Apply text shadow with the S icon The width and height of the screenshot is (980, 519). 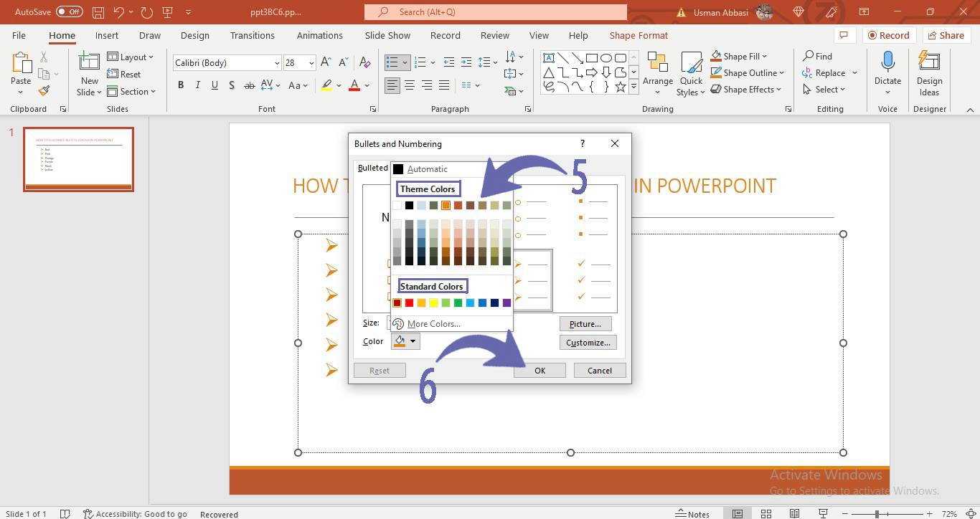pos(232,85)
